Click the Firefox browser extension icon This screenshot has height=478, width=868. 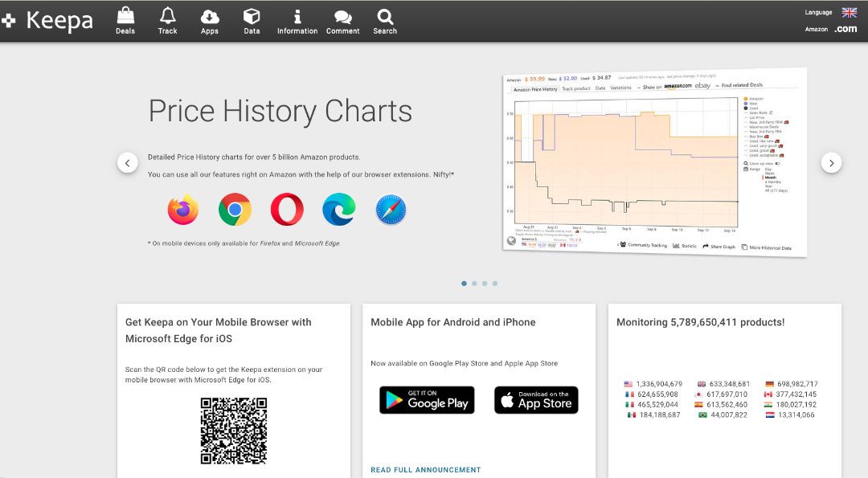click(x=183, y=210)
